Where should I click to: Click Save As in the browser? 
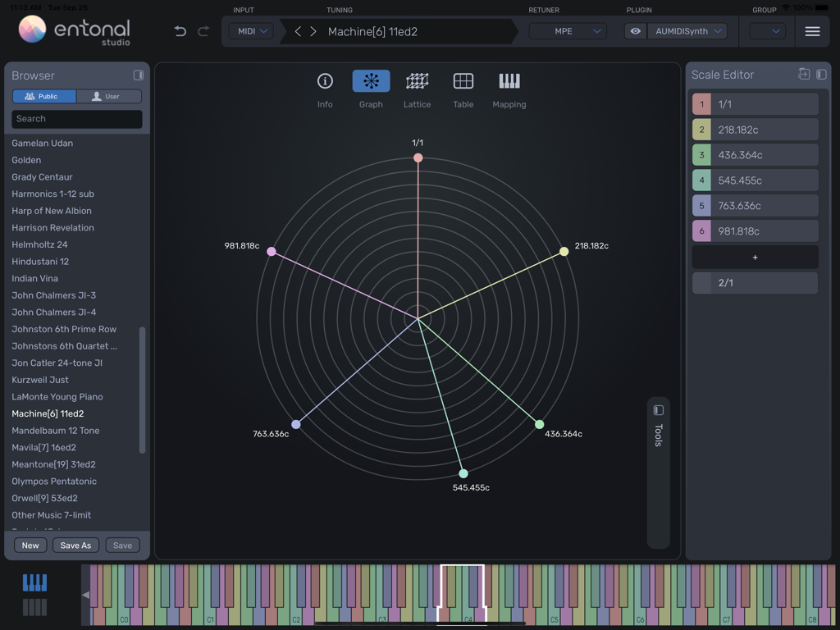coord(75,545)
